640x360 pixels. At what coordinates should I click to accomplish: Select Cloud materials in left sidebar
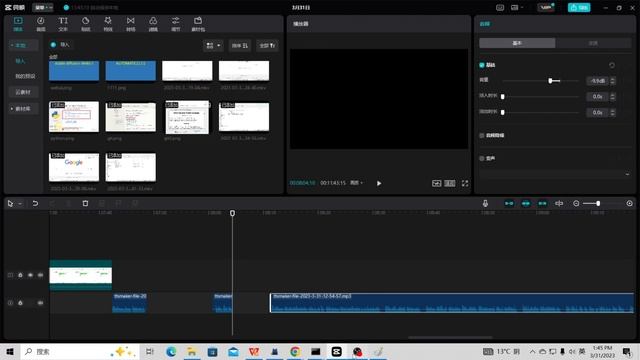coord(23,92)
